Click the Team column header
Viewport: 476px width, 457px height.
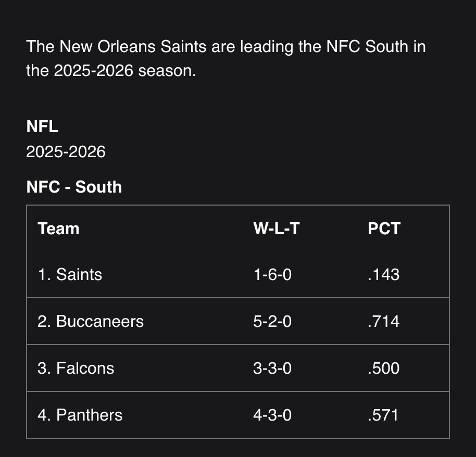point(58,228)
